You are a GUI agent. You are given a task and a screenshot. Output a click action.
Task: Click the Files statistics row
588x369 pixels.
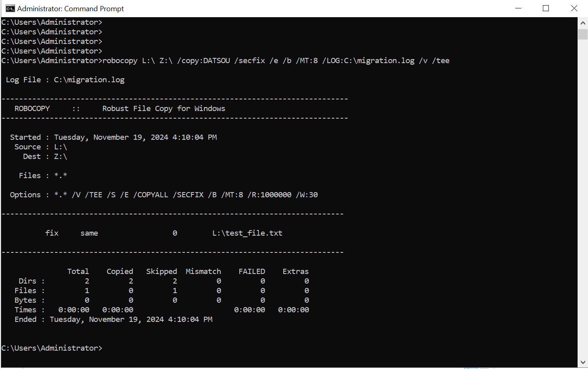pos(160,290)
